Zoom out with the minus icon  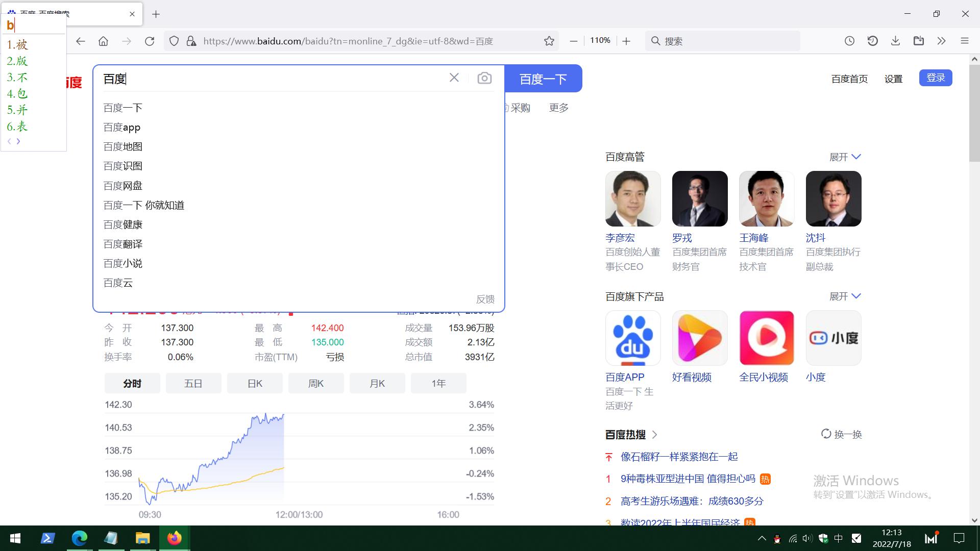point(573,41)
